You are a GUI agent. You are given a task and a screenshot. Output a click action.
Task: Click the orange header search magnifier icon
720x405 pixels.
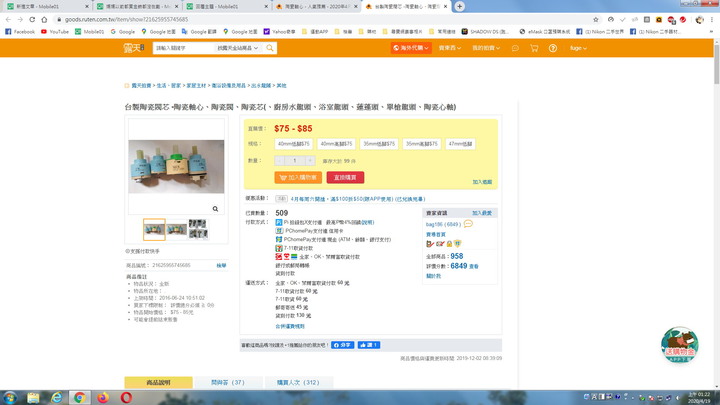pos(270,48)
